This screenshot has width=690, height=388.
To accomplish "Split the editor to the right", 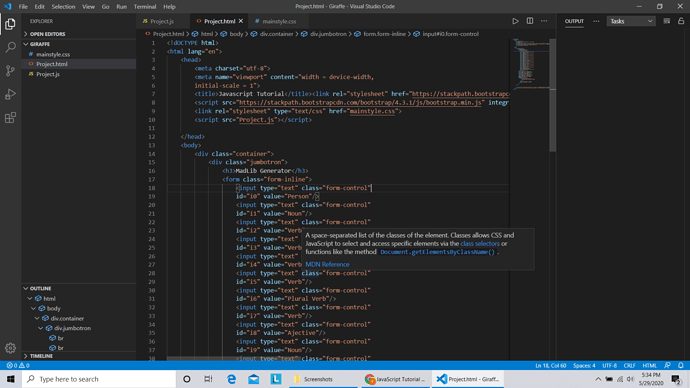I will point(530,21).
